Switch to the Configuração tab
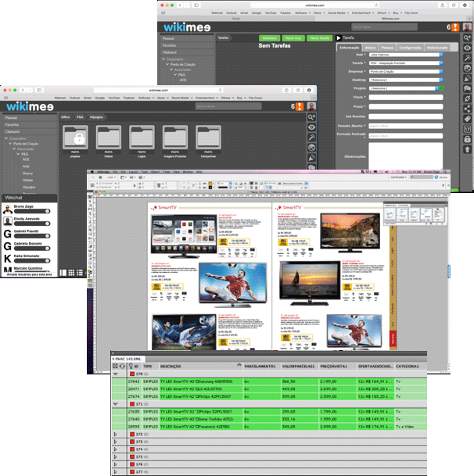This screenshot has height=476, width=474. pyautogui.click(x=410, y=48)
